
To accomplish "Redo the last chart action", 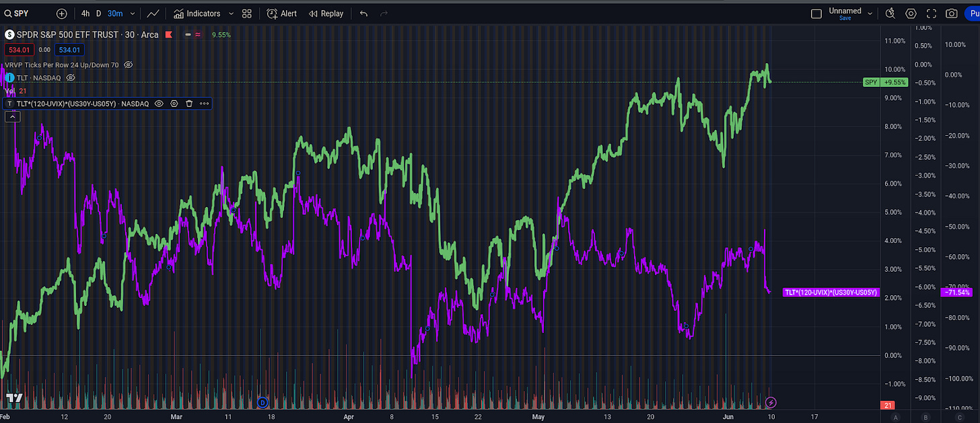I will point(384,13).
